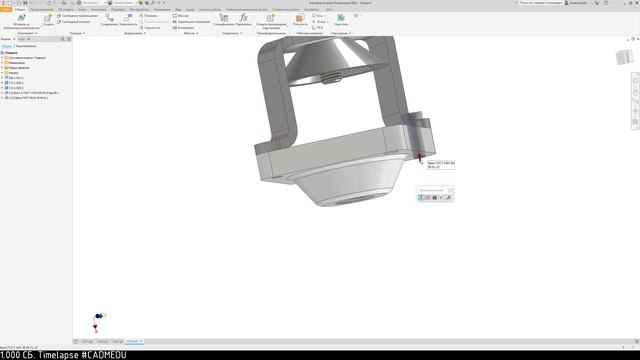Switch to the Assemble ribbon tab
Image resolution: width=640 pixels, height=360 pixels.
click(x=20, y=9)
